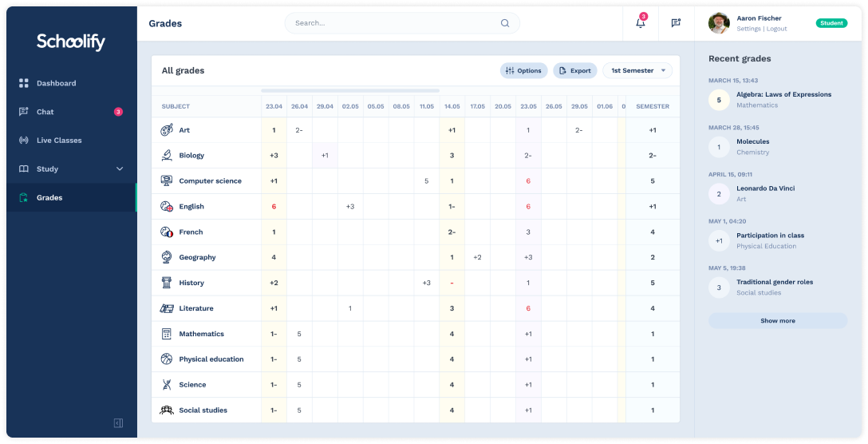868x444 pixels.
Task: Click the search magnifier icon
Action: [x=505, y=23]
